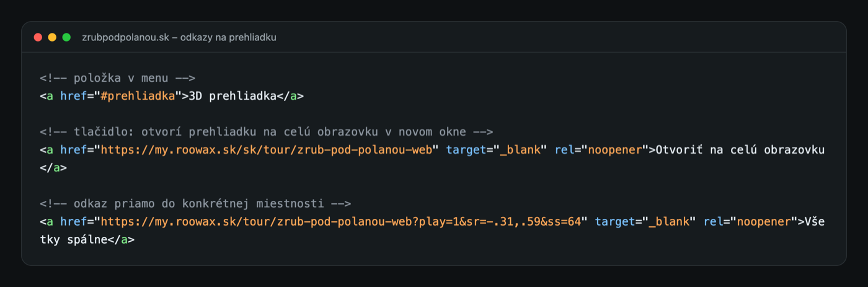Close the window with the red button
This screenshot has width=868, height=287.
[x=38, y=37]
